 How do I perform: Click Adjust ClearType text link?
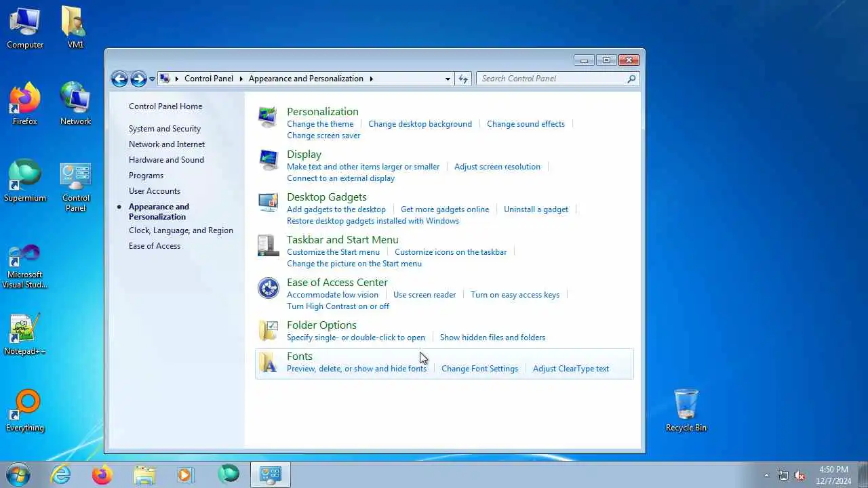coord(571,369)
